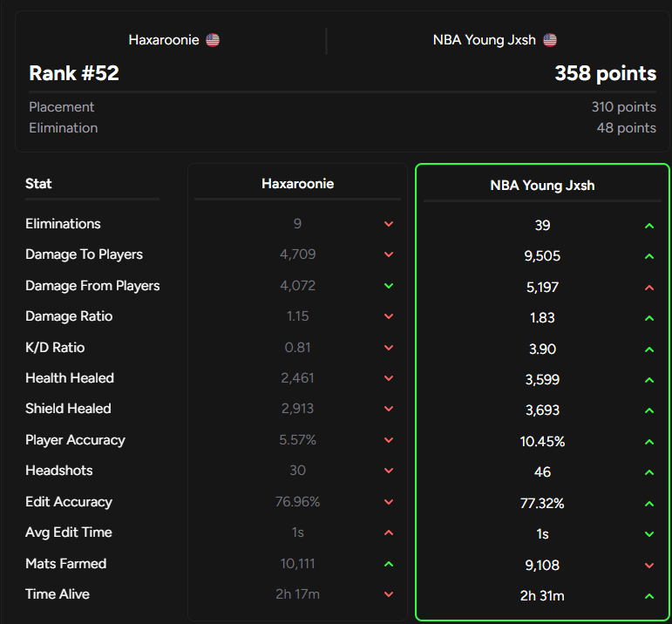Click red up arrow for Haxaroonie Avg Edit Time
Image resolution: width=672 pixels, height=624 pixels.
tap(389, 532)
